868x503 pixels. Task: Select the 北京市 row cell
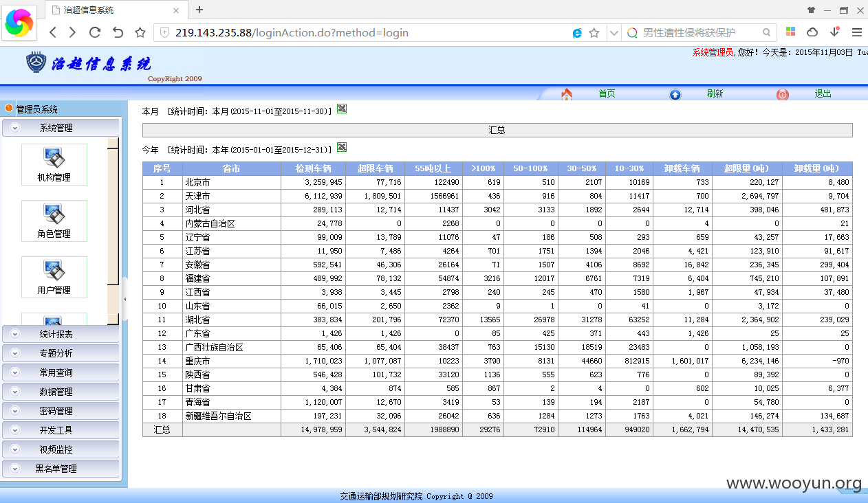[x=232, y=183]
